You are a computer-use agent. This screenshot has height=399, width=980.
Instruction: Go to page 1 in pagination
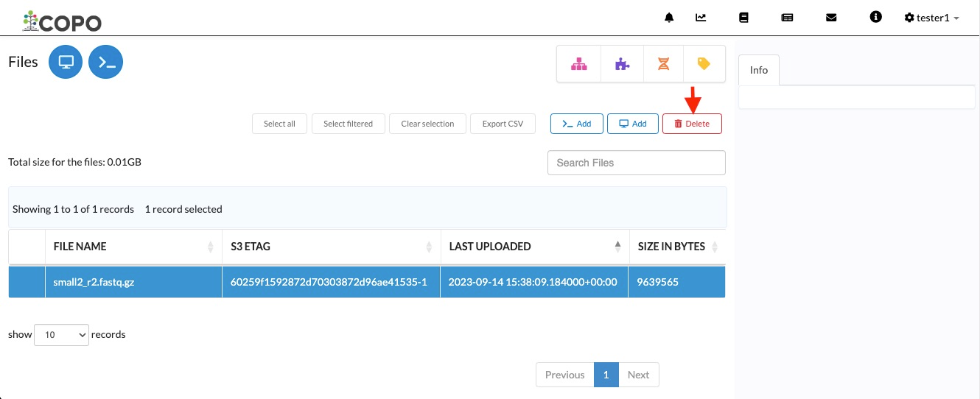606,375
